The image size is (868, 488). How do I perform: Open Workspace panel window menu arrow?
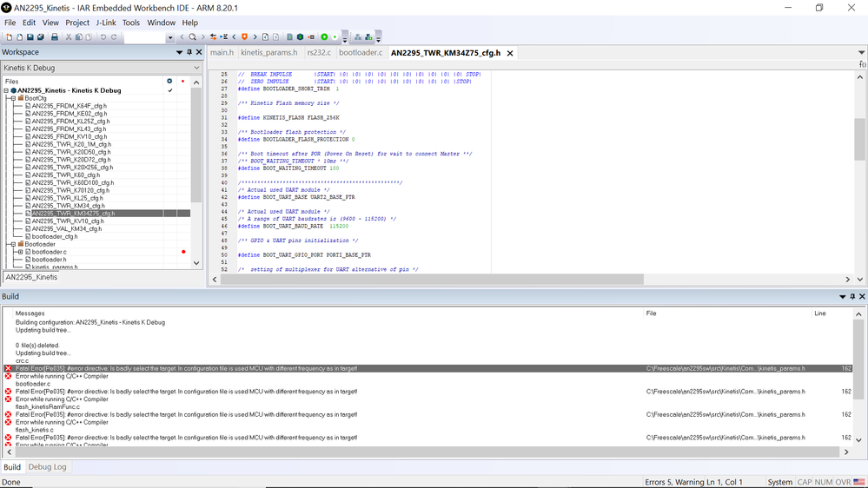click(x=179, y=52)
